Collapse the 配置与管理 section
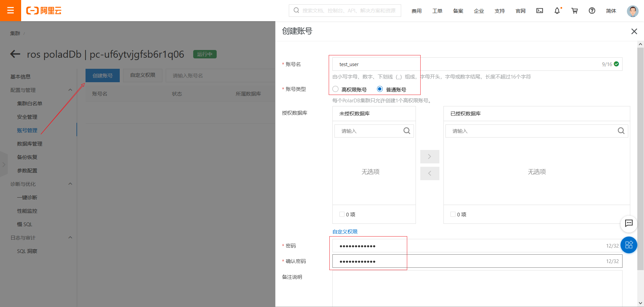644x307 pixels. 70,90
